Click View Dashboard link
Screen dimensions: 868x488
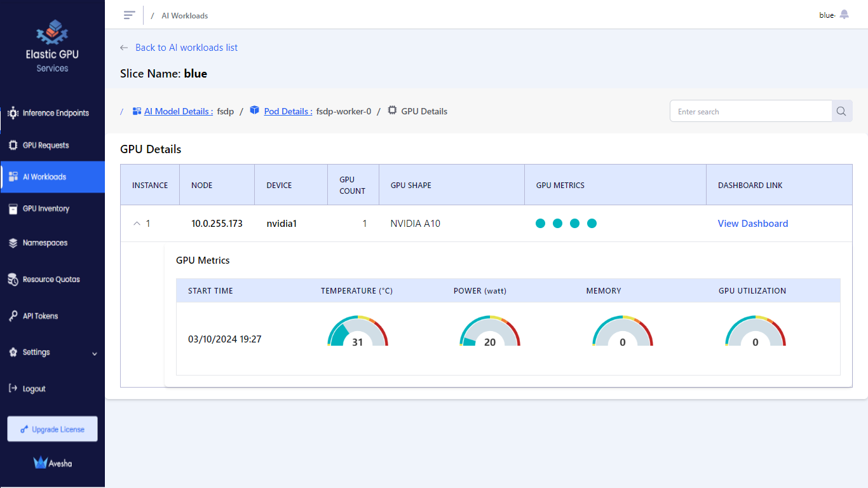click(753, 224)
